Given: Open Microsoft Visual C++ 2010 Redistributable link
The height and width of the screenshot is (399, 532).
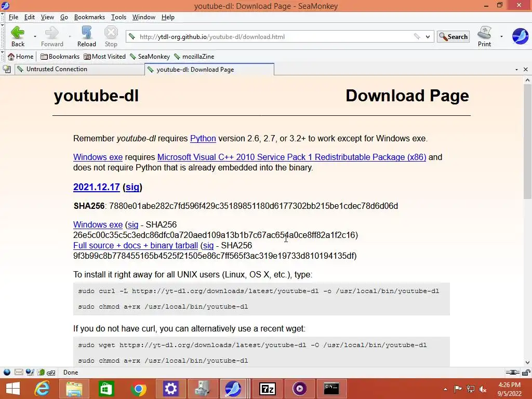Looking at the screenshot, I should pyautogui.click(x=292, y=157).
